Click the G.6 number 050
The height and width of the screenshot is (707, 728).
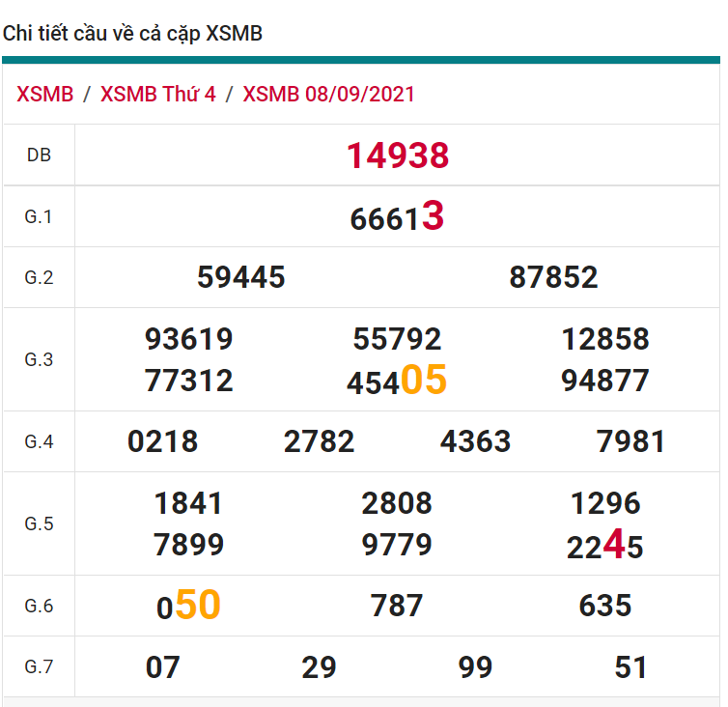point(189,607)
